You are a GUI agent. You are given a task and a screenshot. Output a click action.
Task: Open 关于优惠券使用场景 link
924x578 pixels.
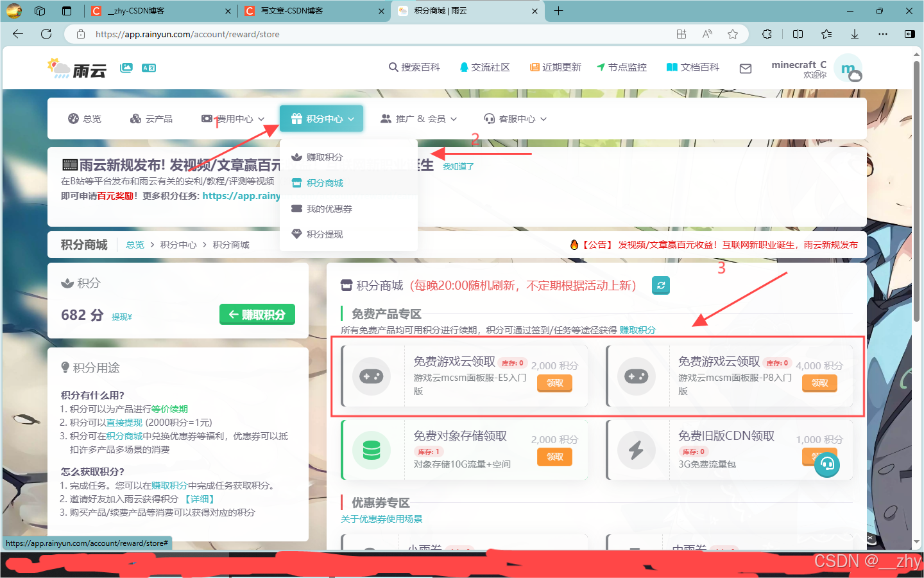pyautogui.click(x=382, y=519)
